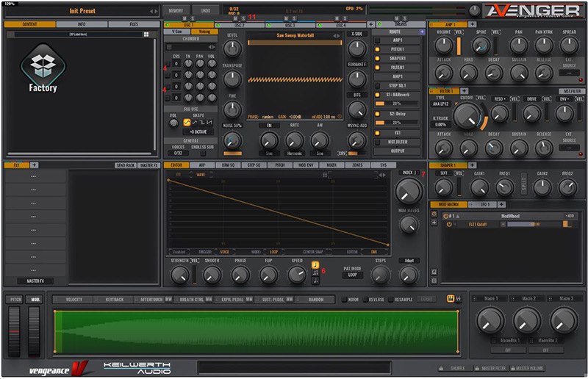Open the LFO 1 tab
The width and height of the screenshot is (588, 379).
coord(484,203)
